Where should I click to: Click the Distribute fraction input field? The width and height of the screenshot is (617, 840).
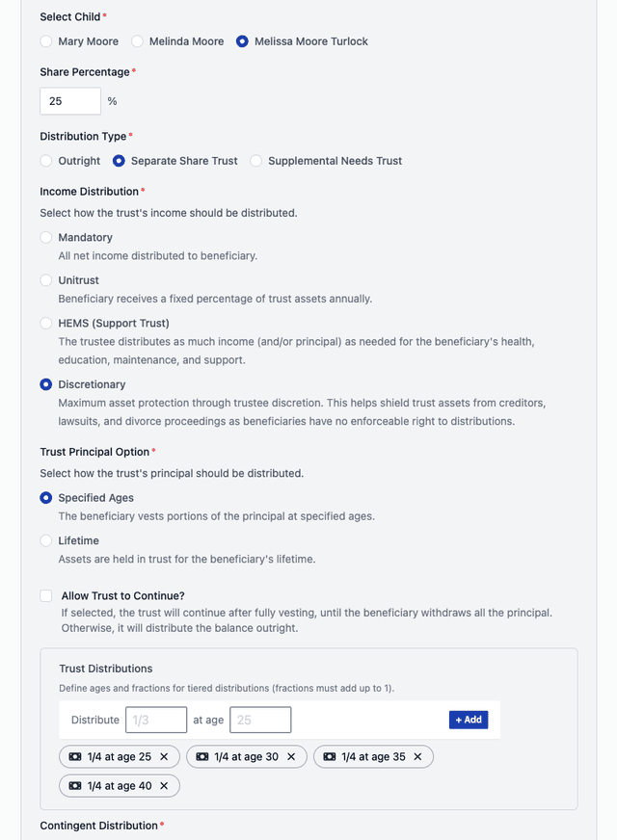156,720
